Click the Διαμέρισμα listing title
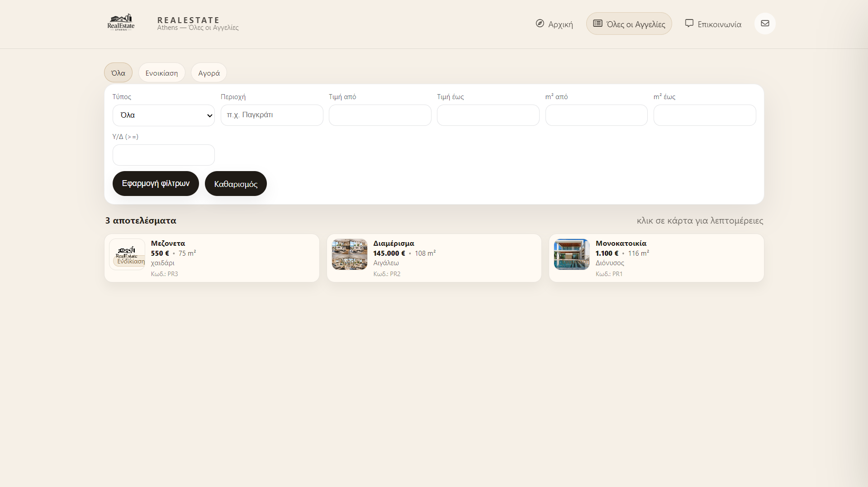868x487 pixels. 394,243
